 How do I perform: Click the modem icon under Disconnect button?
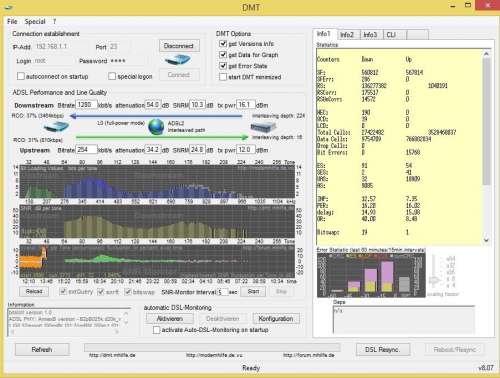point(178,60)
